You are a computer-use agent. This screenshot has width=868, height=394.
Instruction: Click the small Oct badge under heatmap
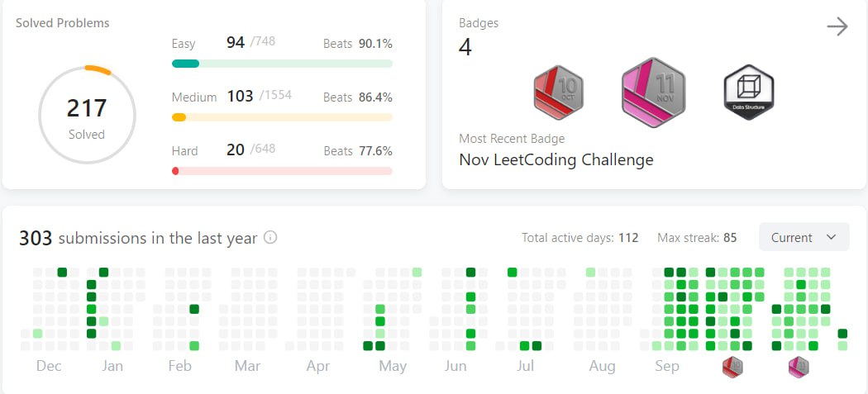click(x=732, y=367)
